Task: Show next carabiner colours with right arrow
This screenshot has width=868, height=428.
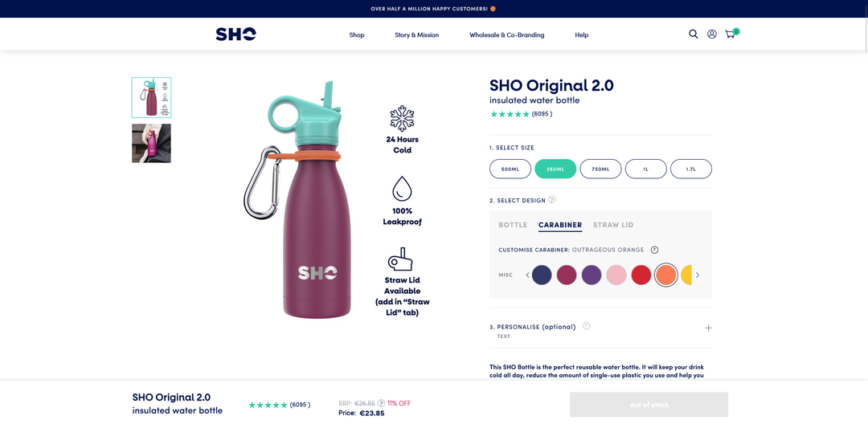Action: [x=698, y=275]
